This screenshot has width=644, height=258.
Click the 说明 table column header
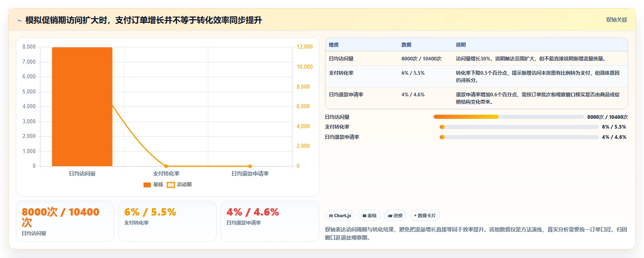(460, 45)
